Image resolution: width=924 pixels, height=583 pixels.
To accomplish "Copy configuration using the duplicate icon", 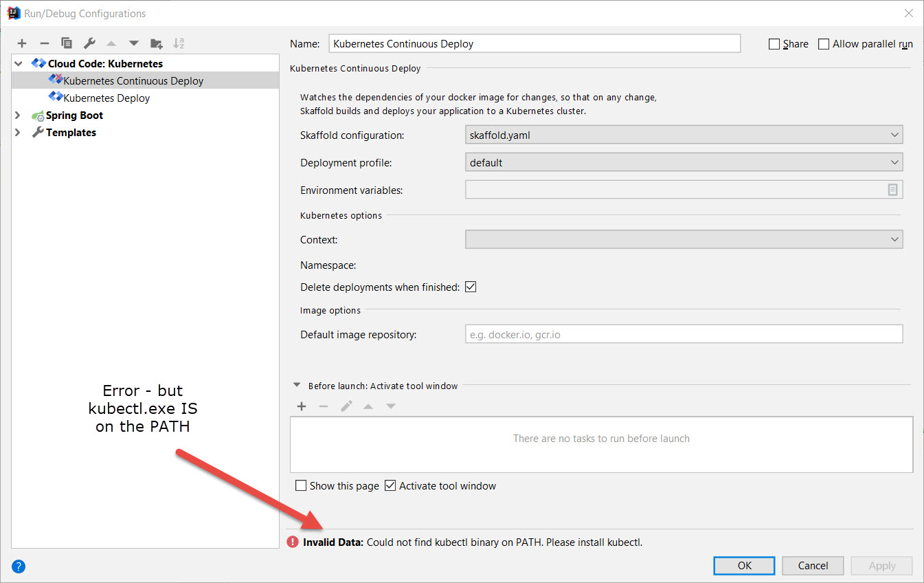I will (67, 43).
